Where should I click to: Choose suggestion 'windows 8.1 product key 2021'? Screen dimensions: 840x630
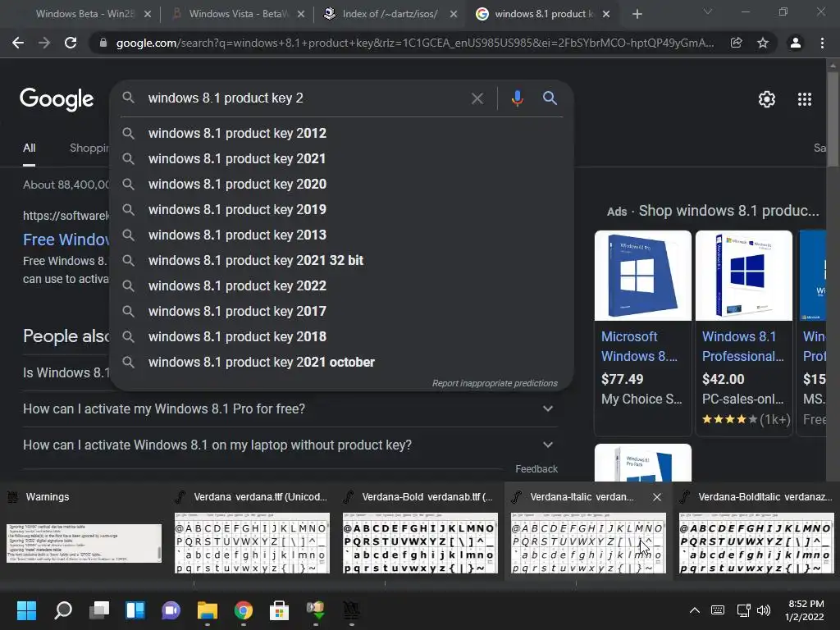point(342,158)
